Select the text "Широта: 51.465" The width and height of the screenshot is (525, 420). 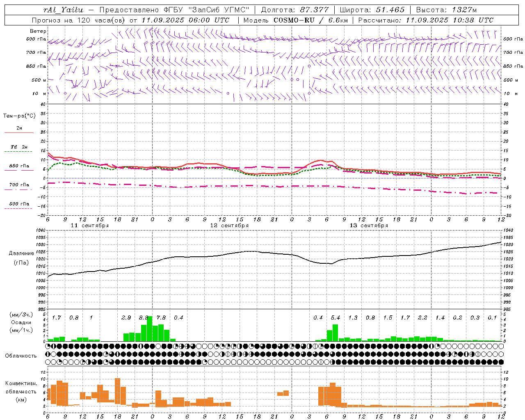pos(372,10)
